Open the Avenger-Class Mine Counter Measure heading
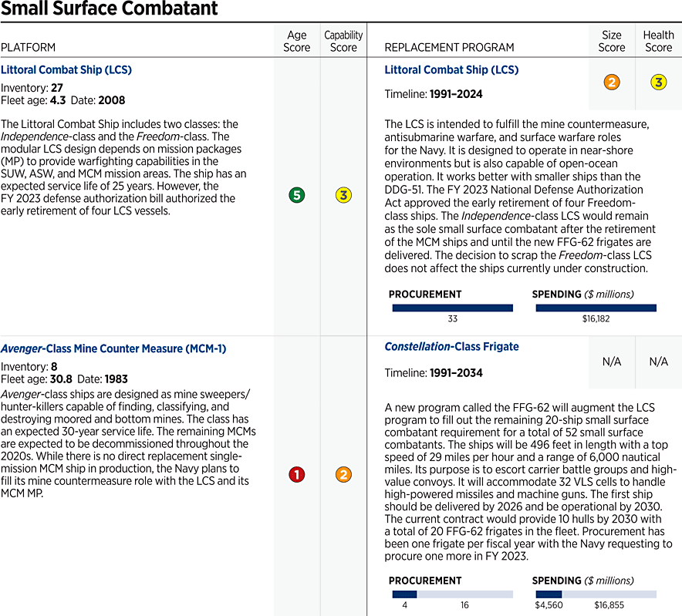Image resolution: width=682 pixels, height=616 pixels. coord(113,348)
